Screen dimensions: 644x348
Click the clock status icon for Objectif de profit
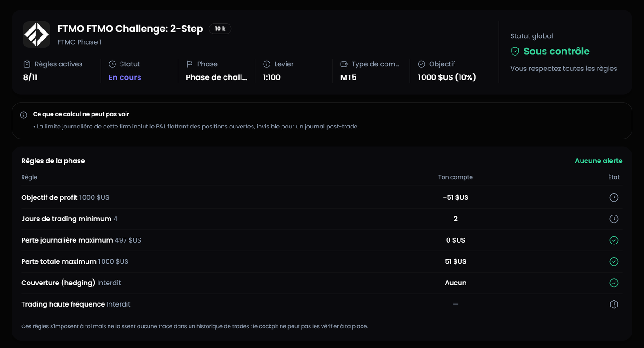614,197
